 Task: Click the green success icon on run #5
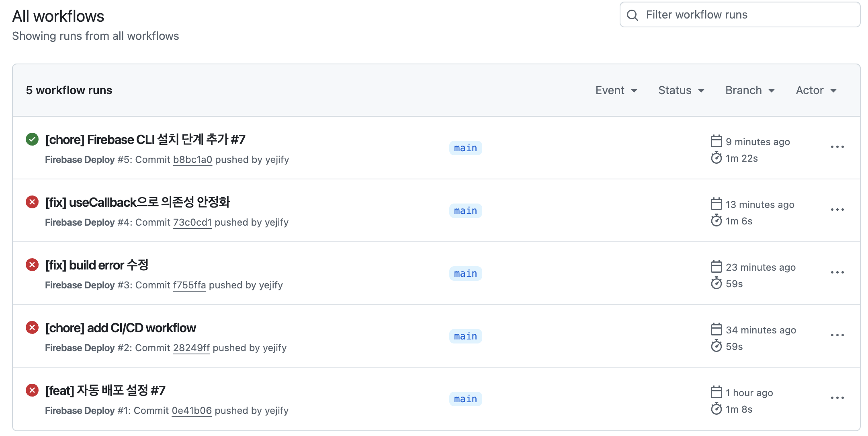pyautogui.click(x=32, y=140)
